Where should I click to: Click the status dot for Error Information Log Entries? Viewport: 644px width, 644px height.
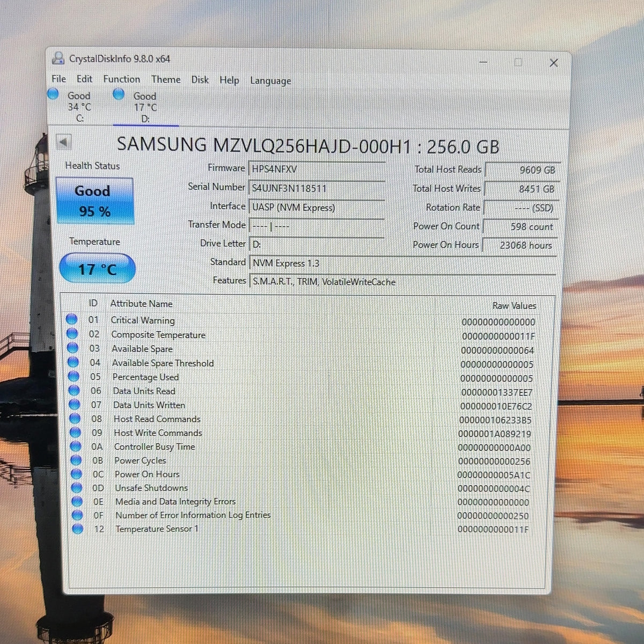[x=77, y=515]
